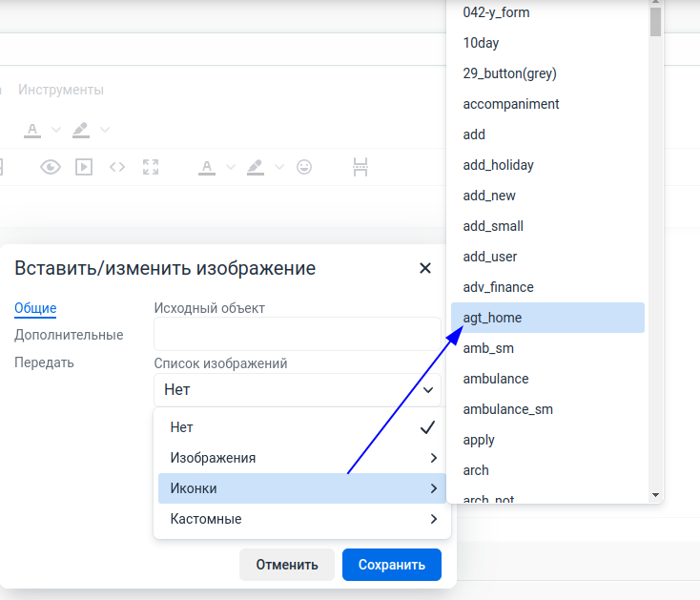Click the insert media play icon

point(84,167)
